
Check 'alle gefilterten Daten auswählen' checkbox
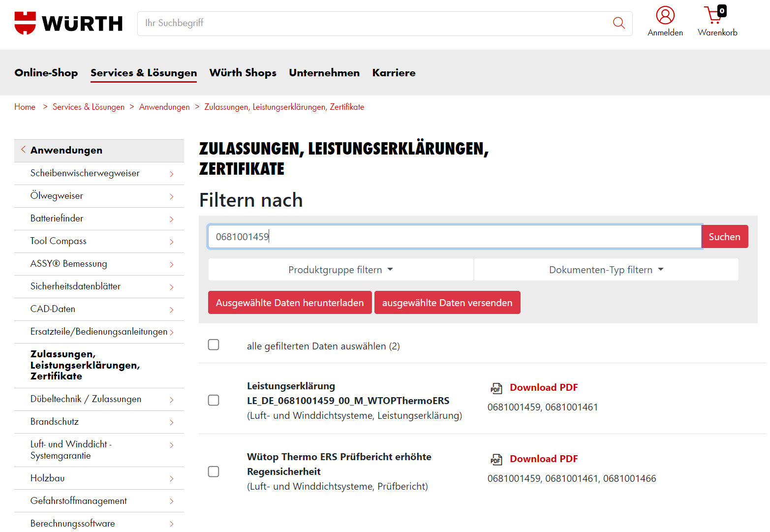pos(214,344)
